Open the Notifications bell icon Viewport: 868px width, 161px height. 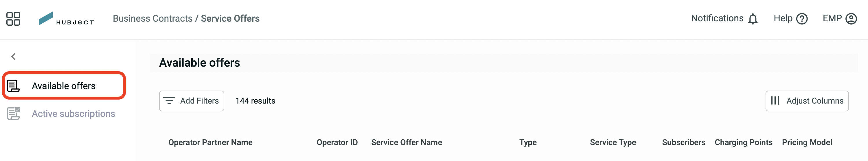(x=753, y=19)
